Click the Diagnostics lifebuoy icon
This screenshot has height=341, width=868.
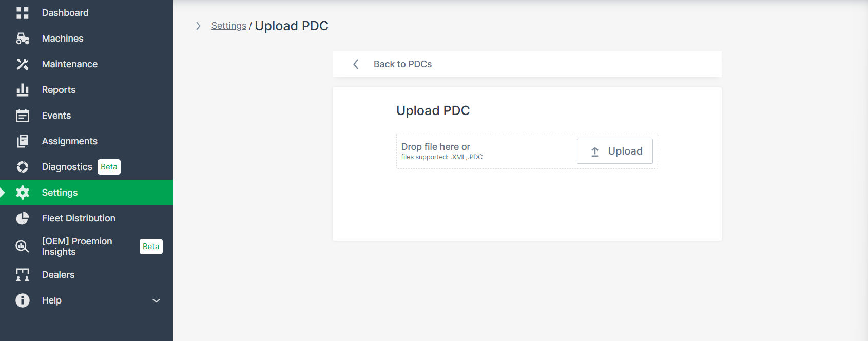pyautogui.click(x=23, y=167)
